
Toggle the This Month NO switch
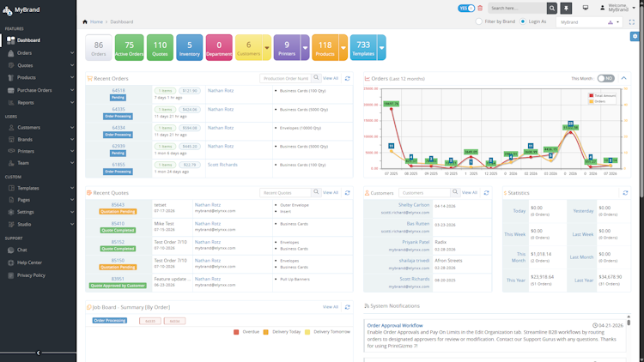[x=606, y=78]
